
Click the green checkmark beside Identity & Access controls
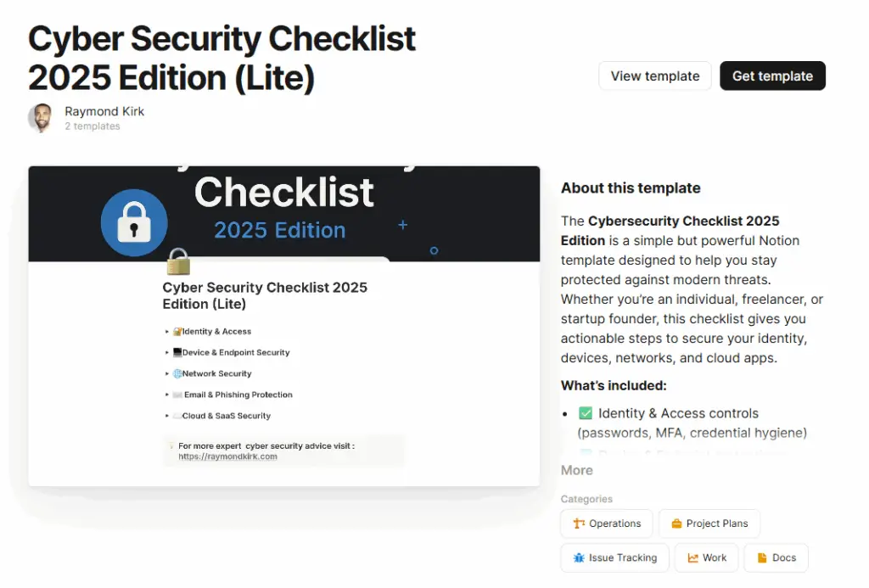(586, 413)
